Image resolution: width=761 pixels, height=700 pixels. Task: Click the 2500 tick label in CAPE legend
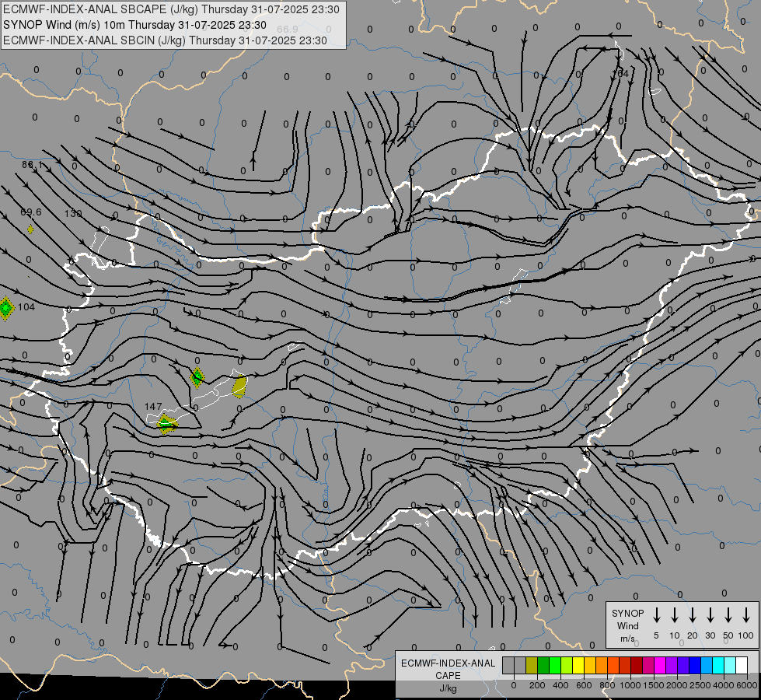click(700, 685)
